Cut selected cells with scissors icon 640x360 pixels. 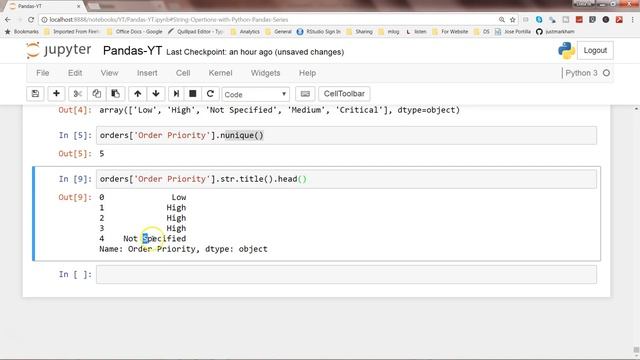point(78,94)
